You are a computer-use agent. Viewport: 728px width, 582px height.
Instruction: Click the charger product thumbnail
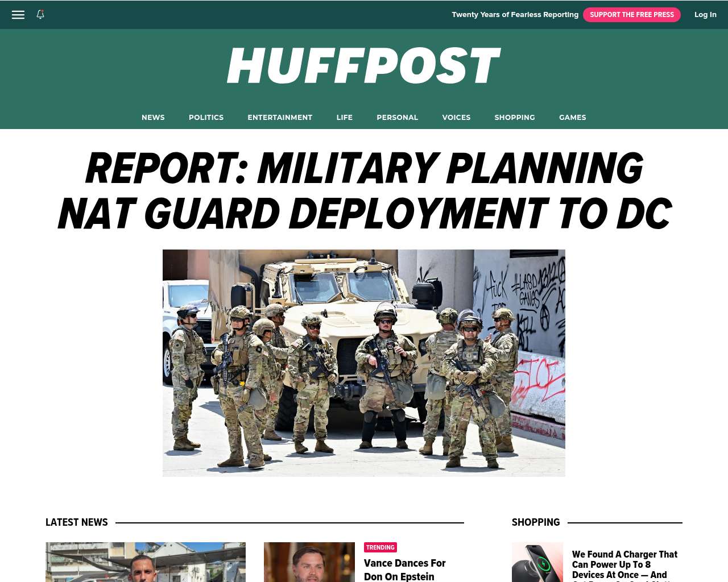(x=537, y=562)
